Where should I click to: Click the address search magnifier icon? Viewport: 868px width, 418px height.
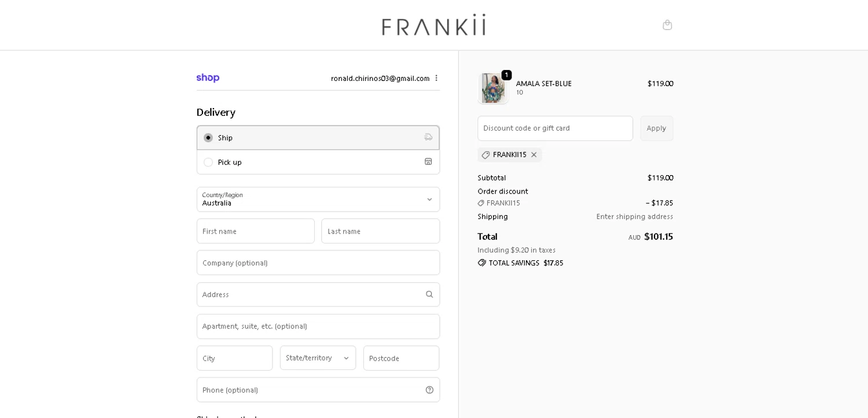429,294
